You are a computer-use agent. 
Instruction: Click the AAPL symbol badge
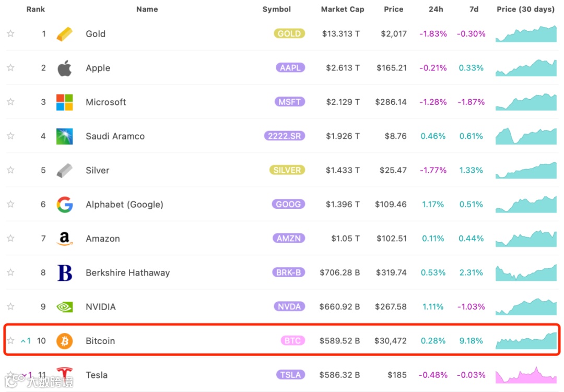(x=290, y=68)
